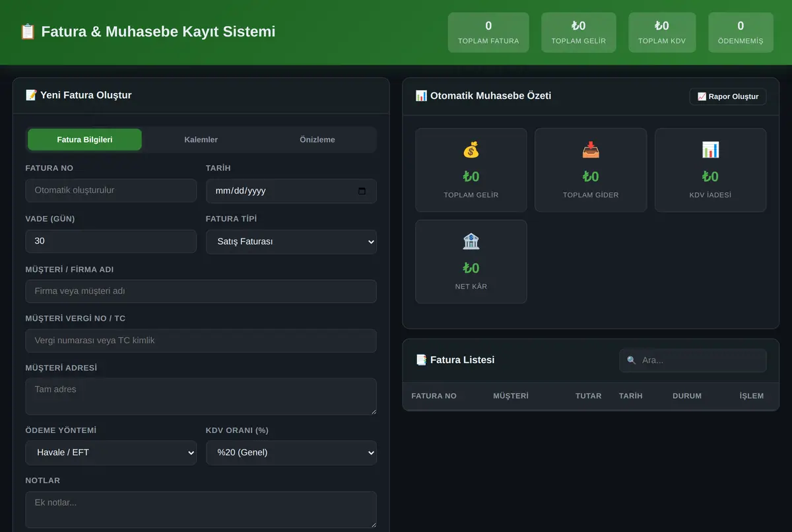Image resolution: width=792 pixels, height=532 pixels.
Task: Click the Müşteri Adresi text area
Action: [201, 397]
